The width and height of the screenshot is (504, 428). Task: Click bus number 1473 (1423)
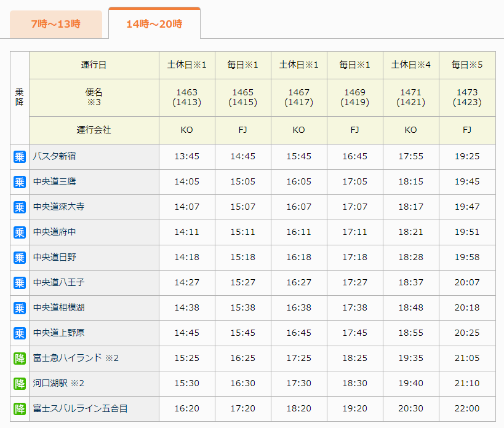tap(467, 98)
